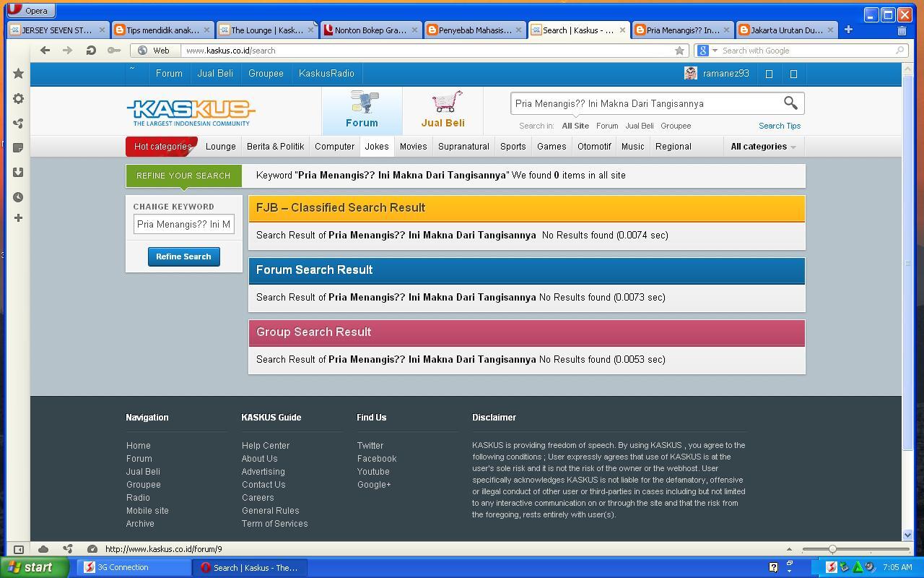This screenshot has height=578, width=924.
Task: Open the Opera sidebar settings gear icon
Action: (19, 99)
